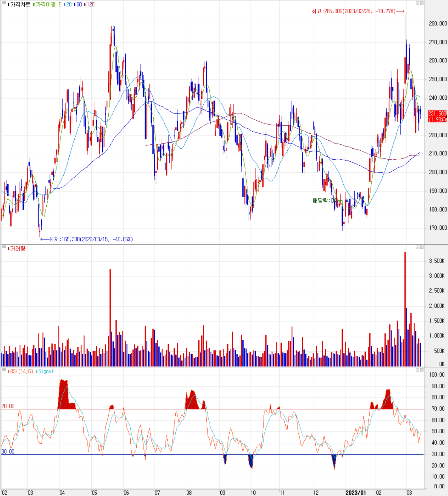This screenshot has width=448, height=496.
Task: Click the 최고:285,000 high annotation
Action: [x=358, y=11]
